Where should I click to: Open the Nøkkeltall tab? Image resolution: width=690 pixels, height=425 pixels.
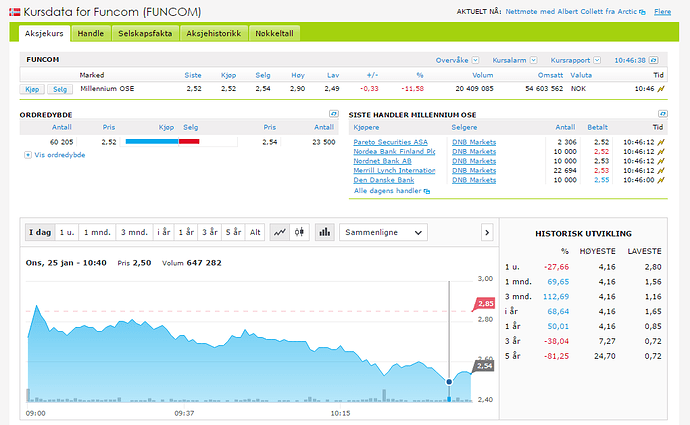click(x=275, y=33)
